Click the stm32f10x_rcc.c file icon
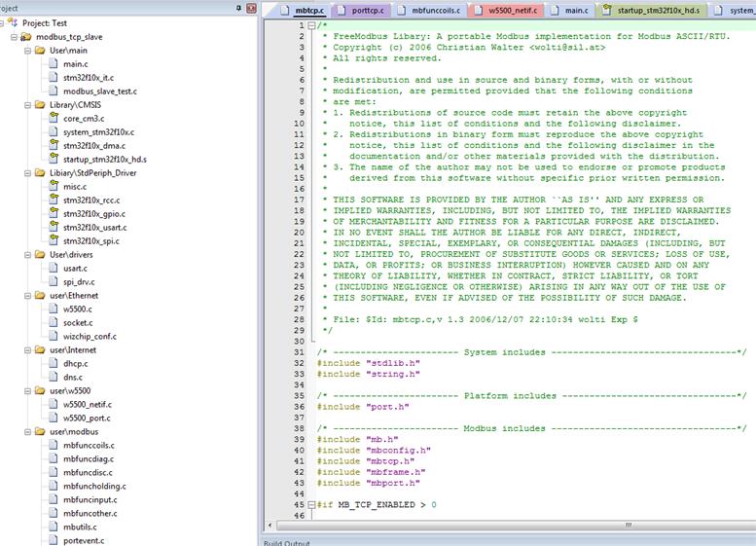756x546 pixels. pos(53,200)
